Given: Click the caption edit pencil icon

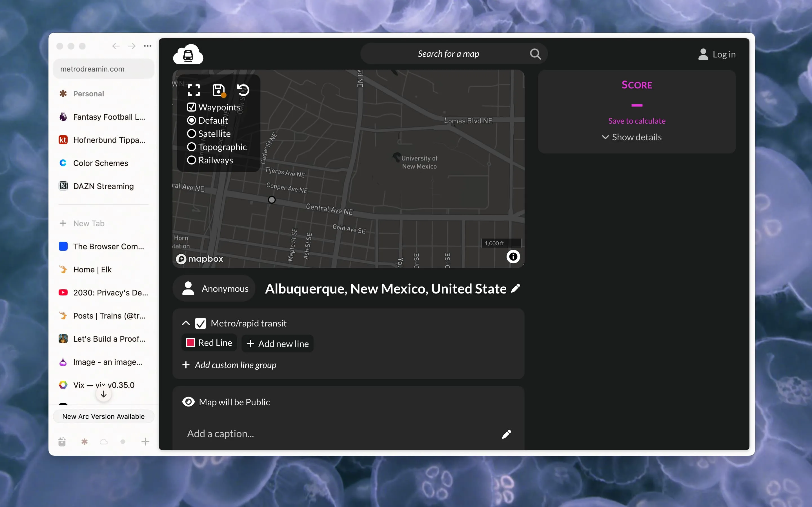Looking at the screenshot, I should [x=506, y=434].
